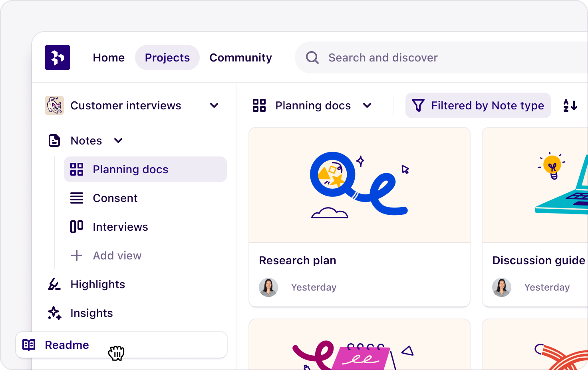Click the Notes document icon in the sidebar
This screenshot has height=370, width=588.
point(54,140)
